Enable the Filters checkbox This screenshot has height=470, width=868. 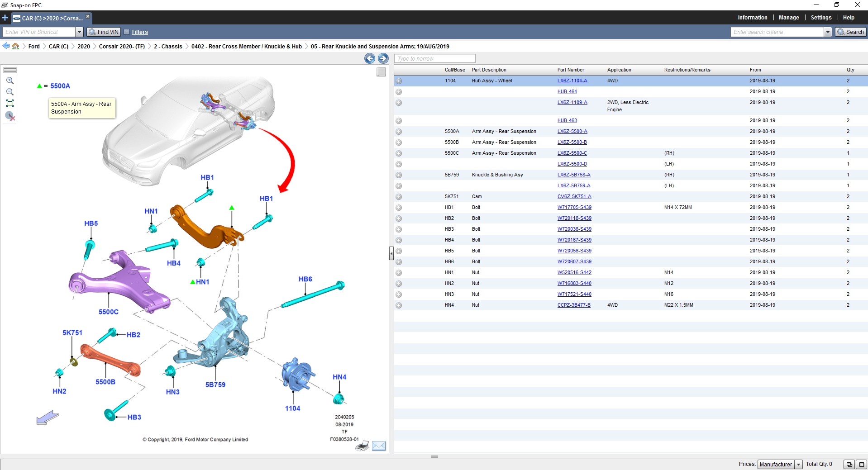(127, 32)
